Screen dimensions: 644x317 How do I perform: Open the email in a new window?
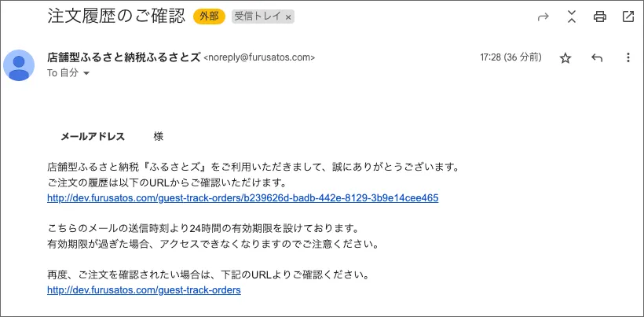tap(628, 17)
